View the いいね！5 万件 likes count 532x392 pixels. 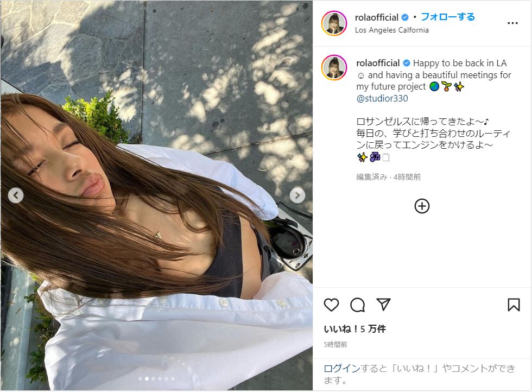click(354, 329)
